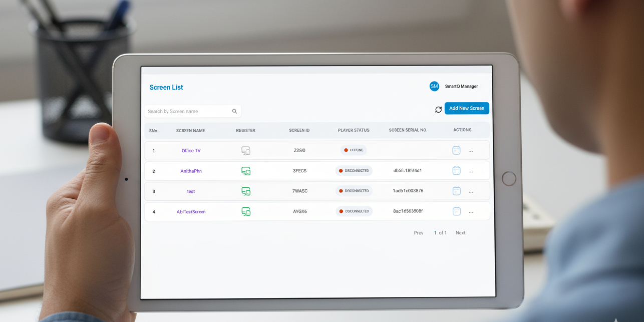644x322 pixels.
Task: Expand the more-actions ellipsis for AnithaPhn
Action: pos(471,171)
